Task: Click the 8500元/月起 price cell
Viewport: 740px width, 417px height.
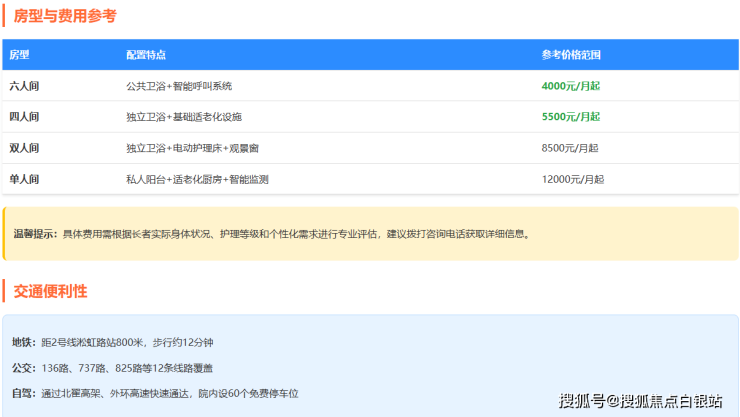Action: [570, 148]
